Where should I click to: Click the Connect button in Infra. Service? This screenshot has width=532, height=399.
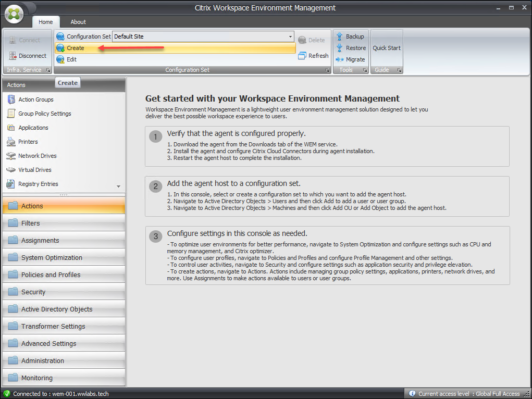click(24, 40)
